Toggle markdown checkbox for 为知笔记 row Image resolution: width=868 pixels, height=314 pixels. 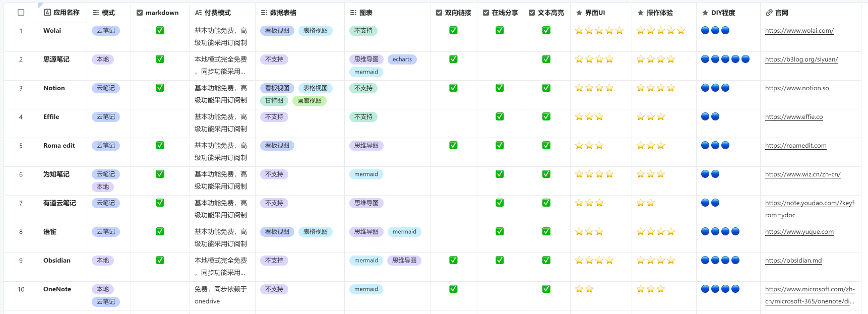pos(160,174)
